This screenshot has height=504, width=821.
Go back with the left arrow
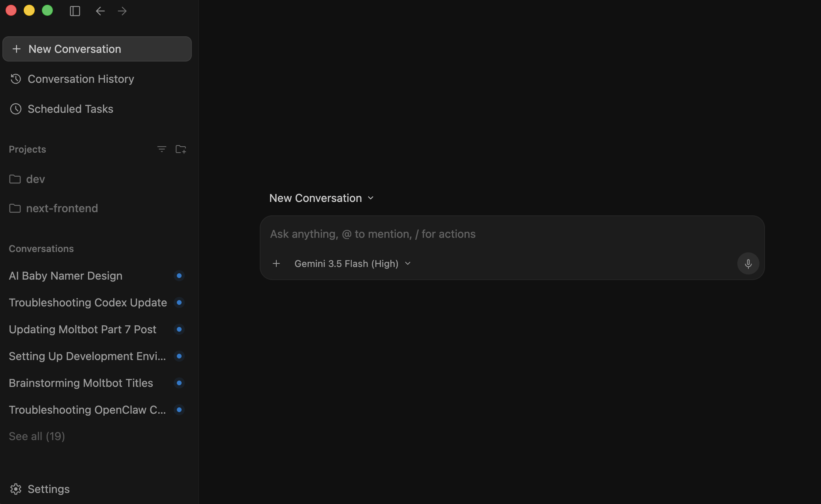(100, 11)
